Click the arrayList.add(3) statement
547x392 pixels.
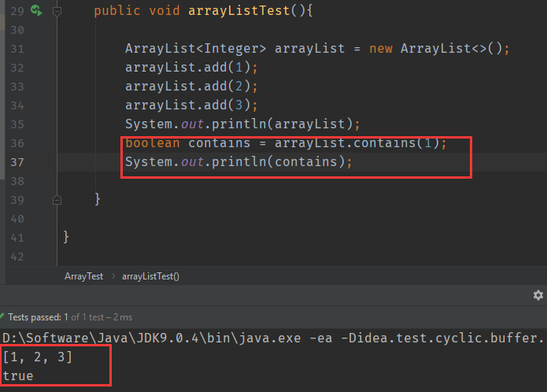[x=191, y=105]
